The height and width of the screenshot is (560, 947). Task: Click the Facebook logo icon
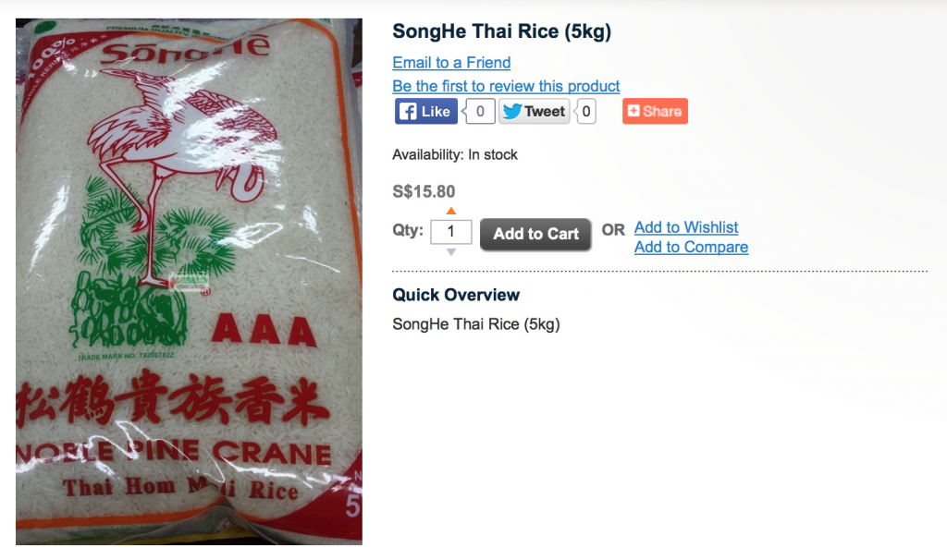(x=408, y=112)
